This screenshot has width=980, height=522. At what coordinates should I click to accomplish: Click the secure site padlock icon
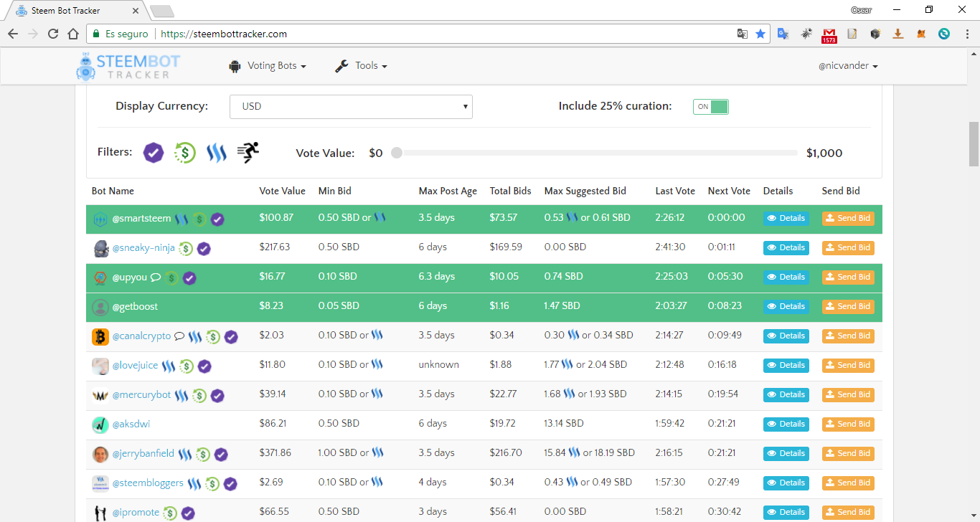tap(96, 34)
